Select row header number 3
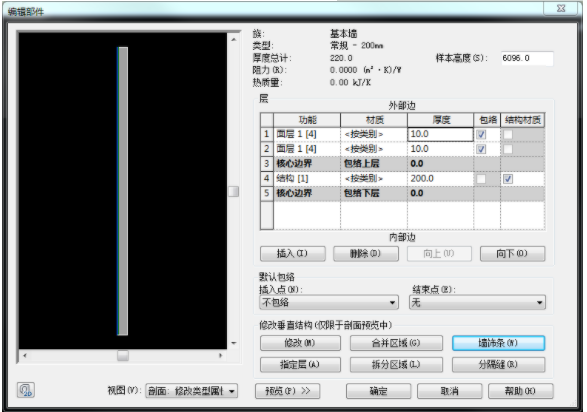 click(267, 164)
